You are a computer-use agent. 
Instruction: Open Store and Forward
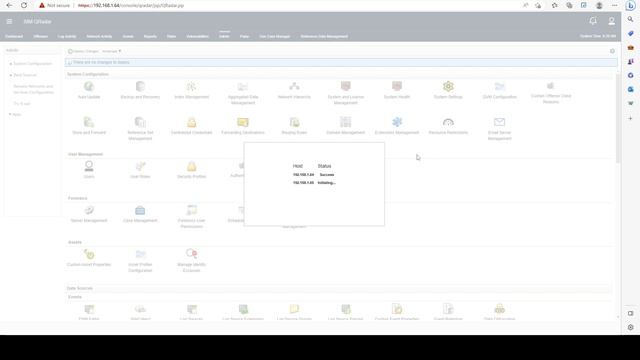point(89,122)
